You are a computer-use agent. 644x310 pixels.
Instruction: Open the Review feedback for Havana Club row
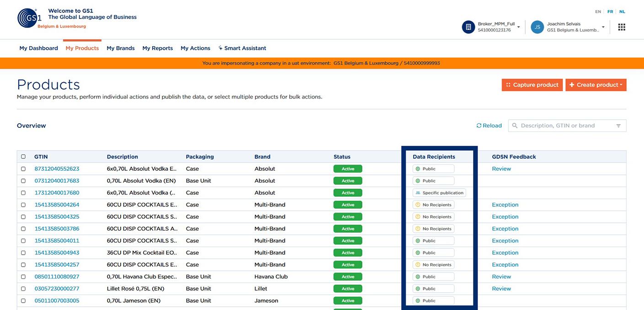coord(501,277)
